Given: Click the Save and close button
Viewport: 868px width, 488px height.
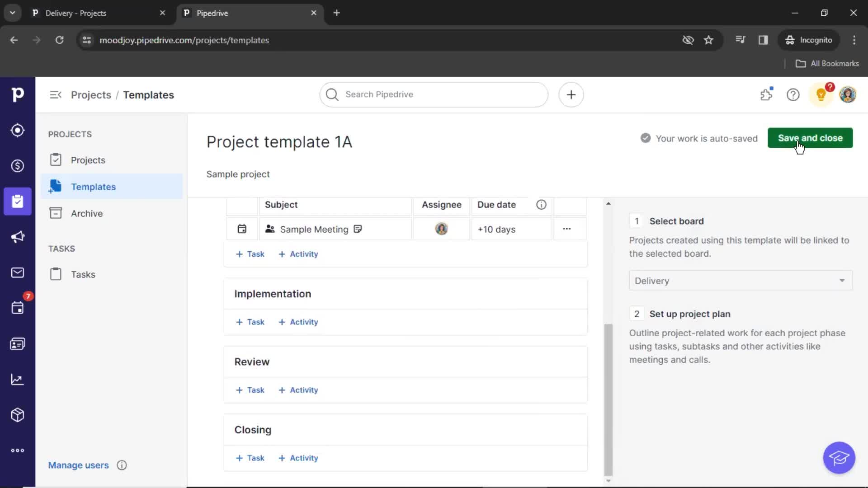Looking at the screenshot, I should click(x=810, y=138).
